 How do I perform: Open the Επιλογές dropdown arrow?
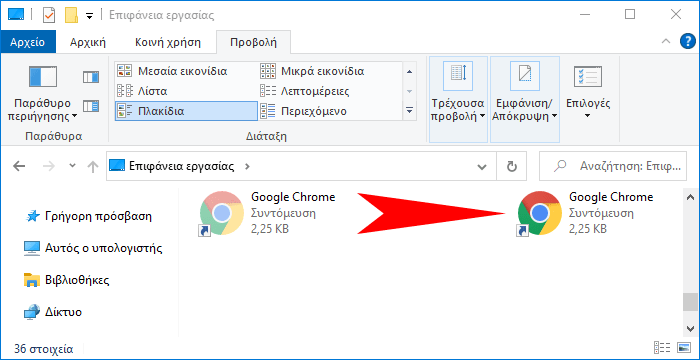(x=588, y=116)
